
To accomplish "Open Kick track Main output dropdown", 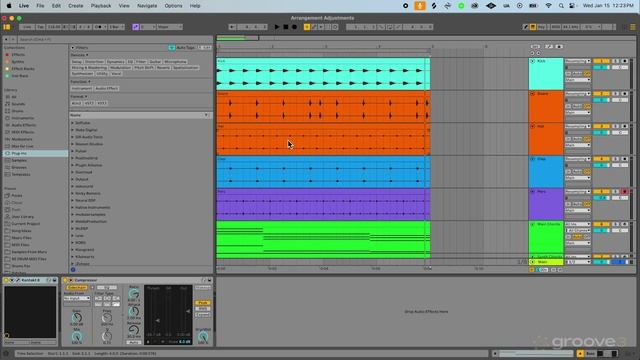I will point(578,80).
